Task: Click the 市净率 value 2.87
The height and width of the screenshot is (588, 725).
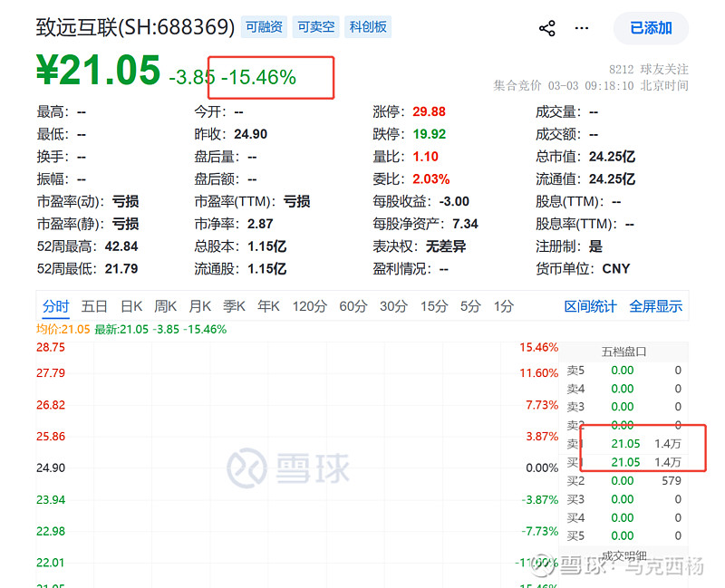Action: click(x=260, y=224)
